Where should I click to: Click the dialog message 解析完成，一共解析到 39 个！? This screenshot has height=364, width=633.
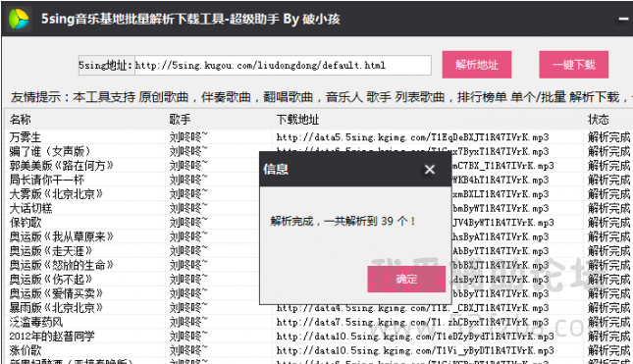[x=343, y=221]
